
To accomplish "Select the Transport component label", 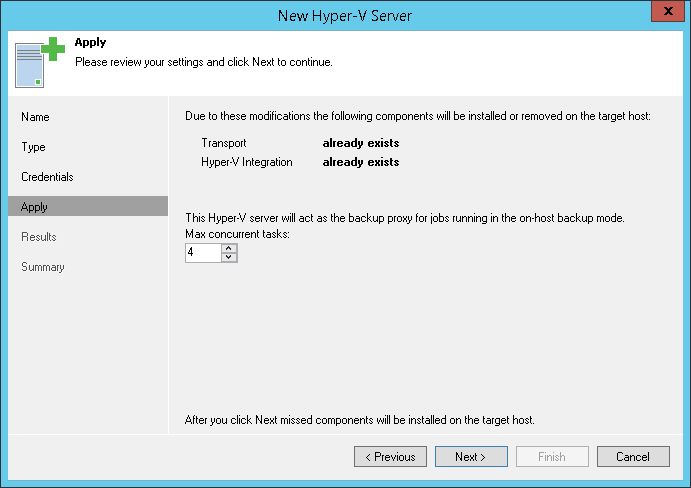I will [225, 142].
